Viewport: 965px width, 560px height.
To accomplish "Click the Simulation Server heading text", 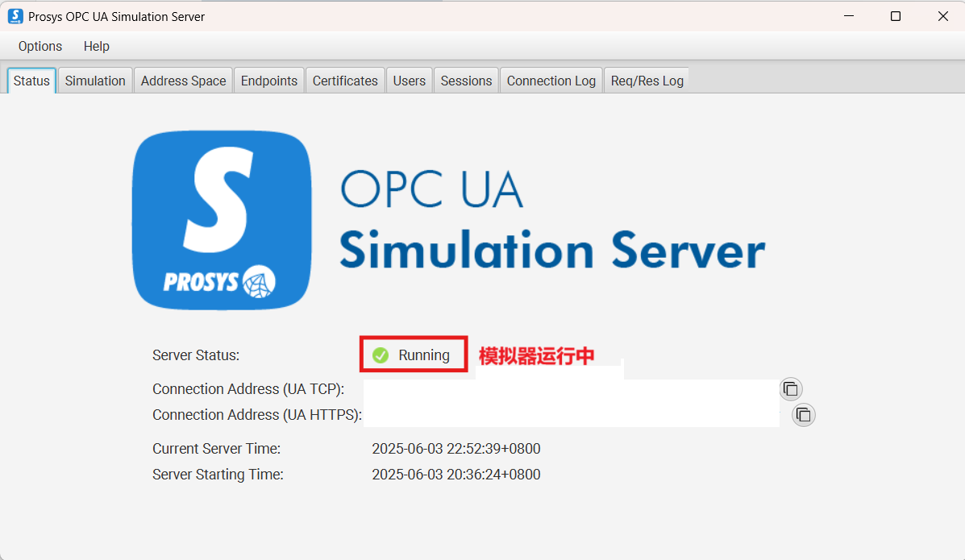I will [552, 251].
